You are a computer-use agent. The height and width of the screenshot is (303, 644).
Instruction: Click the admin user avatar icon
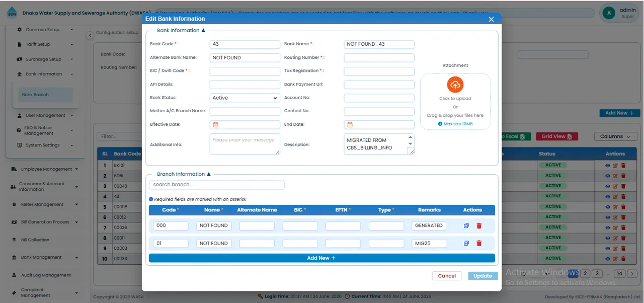pyautogui.click(x=609, y=13)
